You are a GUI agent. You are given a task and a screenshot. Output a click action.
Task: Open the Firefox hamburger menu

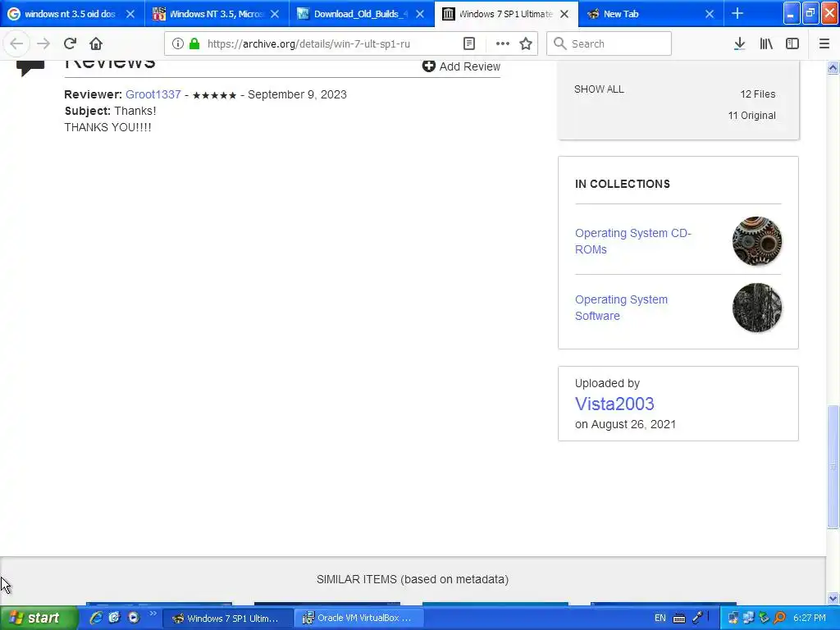point(824,43)
